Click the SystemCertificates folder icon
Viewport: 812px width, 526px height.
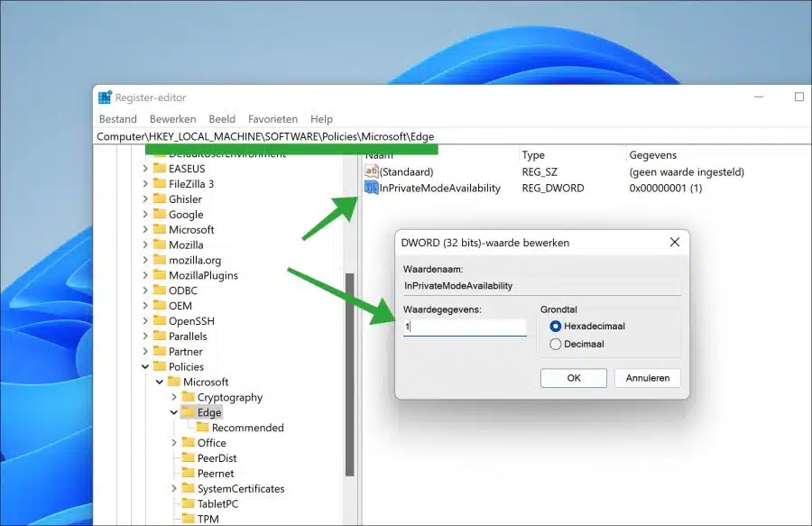pyautogui.click(x=189, y=488)
